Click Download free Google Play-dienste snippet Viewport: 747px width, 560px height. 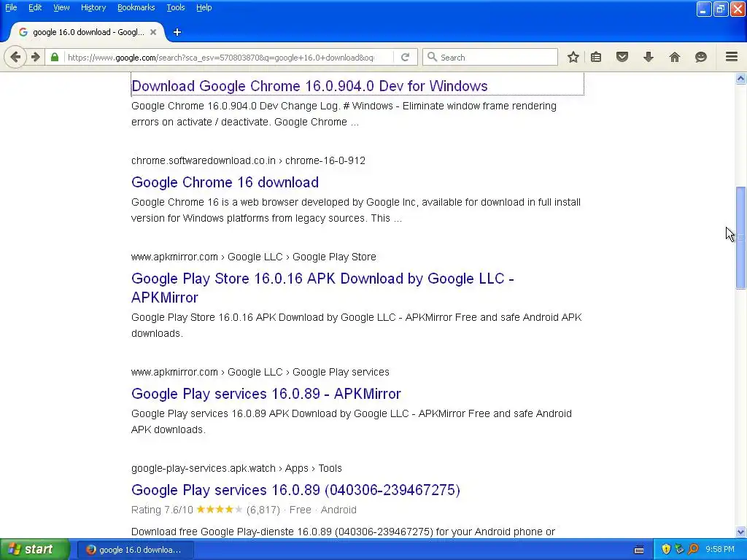pyautogui.click(x=343, y=532)
